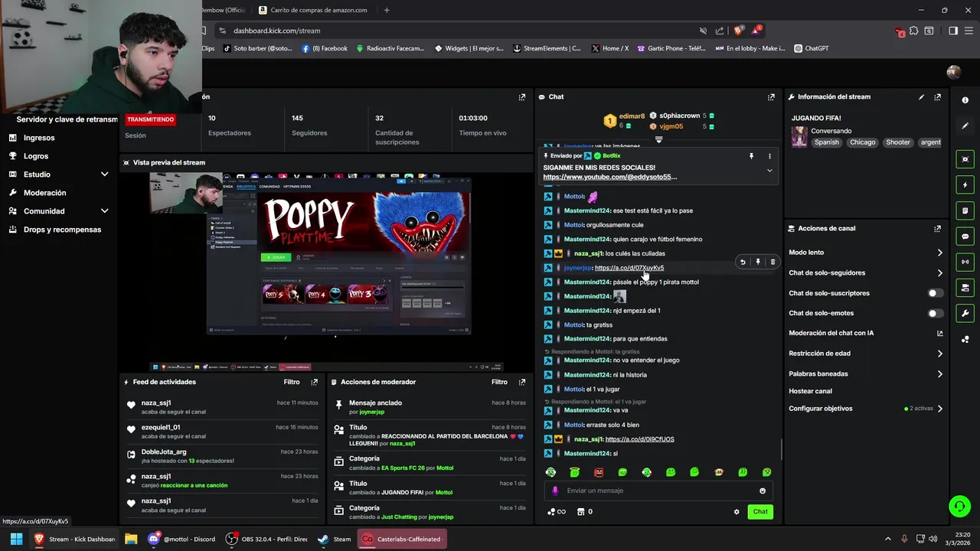Screen dimensions: 980x551
Task: Open Chat de solo-seguidores options arrow
Action: 940,273
